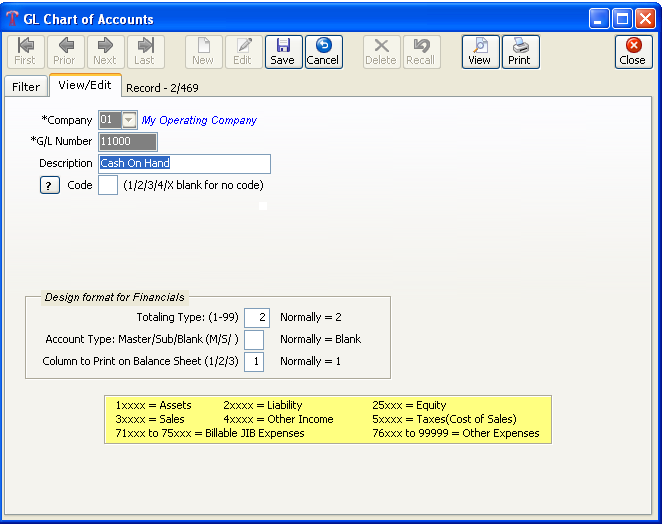
Task: Maximize the GL Chart of Accounts window
Action: (x=622, y=19)
